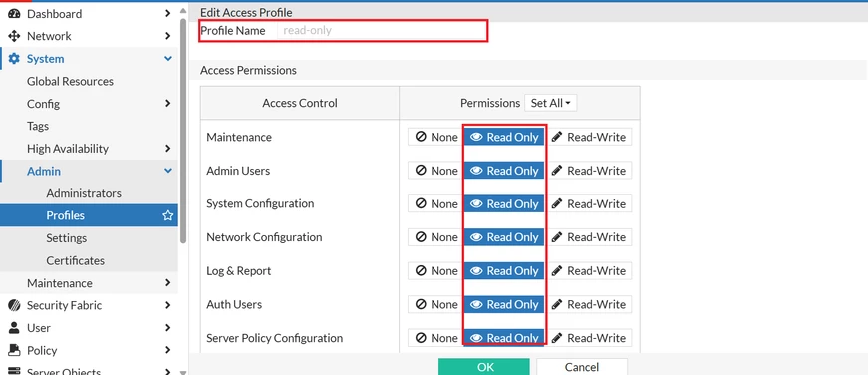Collapse the Admin submenu chevron
The image size is (868, 375).
point(168,171)
